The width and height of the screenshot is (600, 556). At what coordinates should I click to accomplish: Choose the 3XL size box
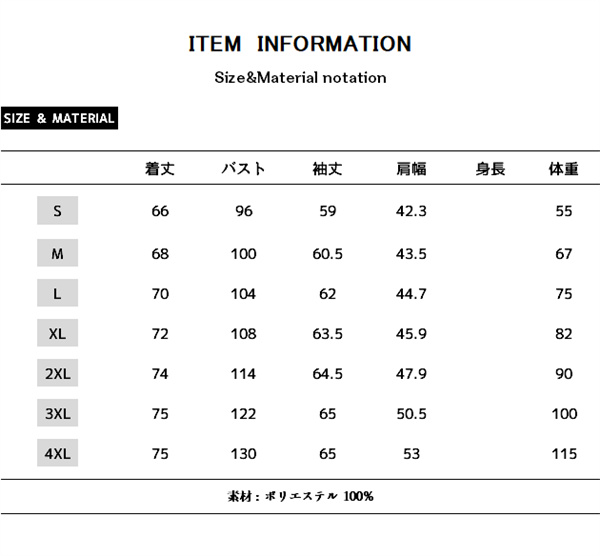(58, 413)
